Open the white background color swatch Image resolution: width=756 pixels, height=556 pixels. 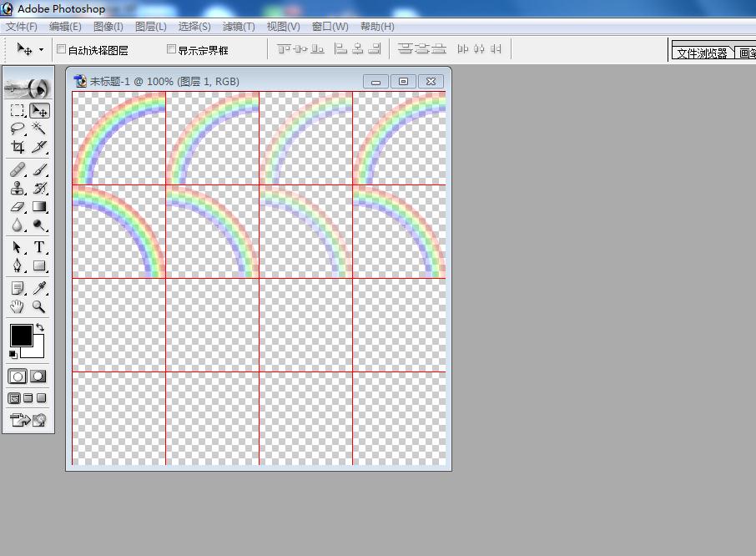point(38,351)
